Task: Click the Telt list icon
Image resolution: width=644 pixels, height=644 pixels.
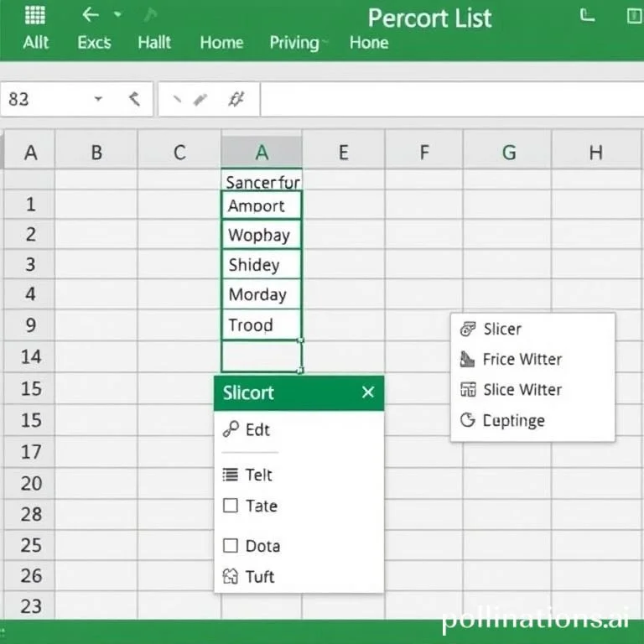Action: 231,475
